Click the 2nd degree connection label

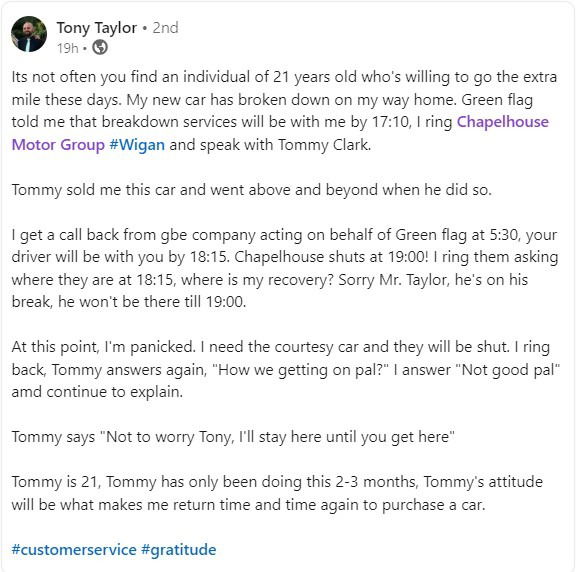click(x=166, y=28)
